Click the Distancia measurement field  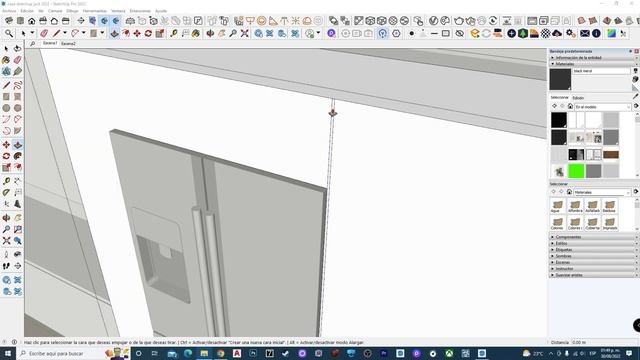coord(604,342)
